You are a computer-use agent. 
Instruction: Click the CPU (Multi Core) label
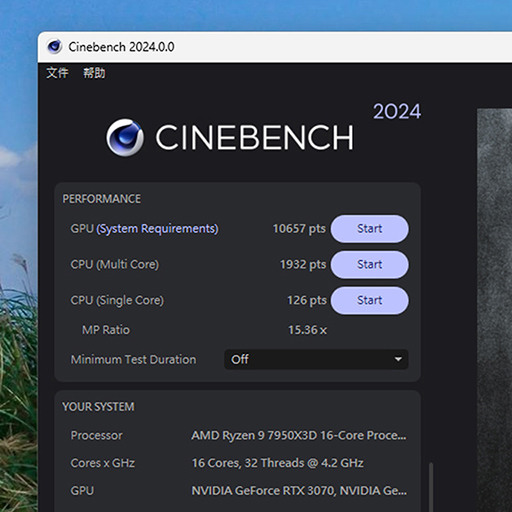(115, 264)
